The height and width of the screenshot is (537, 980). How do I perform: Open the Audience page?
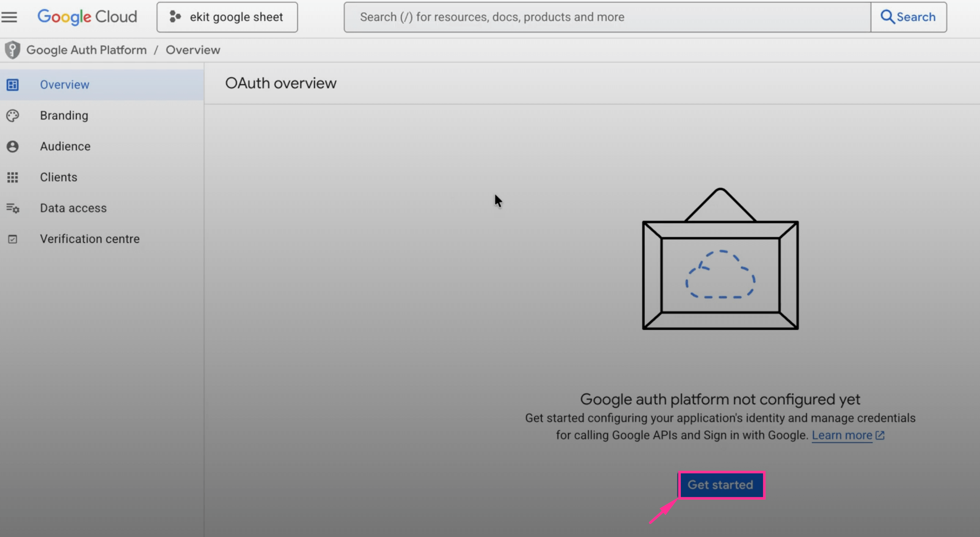102,146
